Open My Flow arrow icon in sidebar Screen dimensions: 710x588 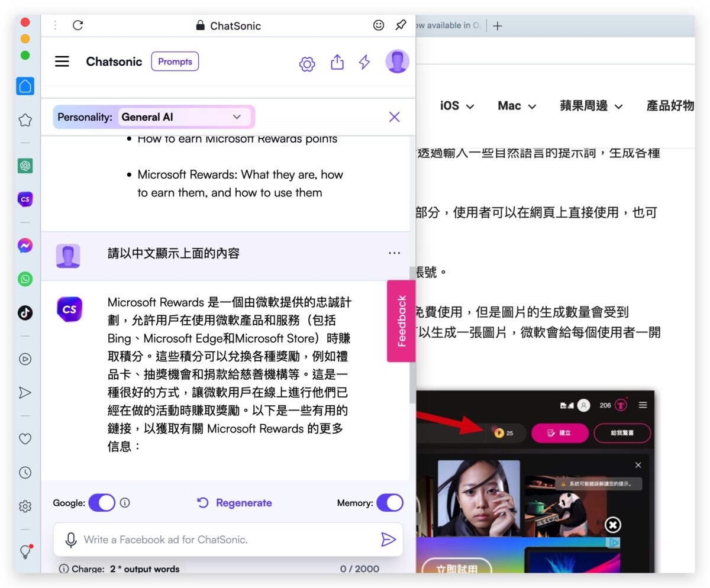[25, 392]
